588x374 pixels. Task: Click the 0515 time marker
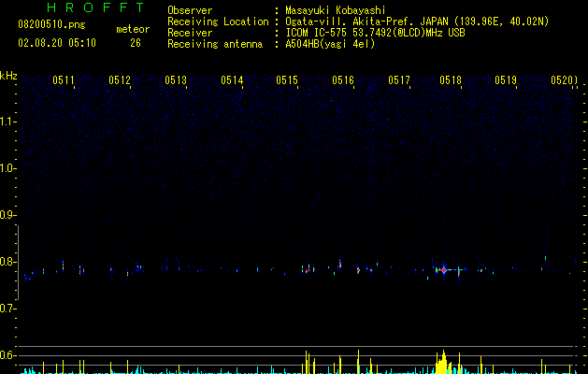(287, 80)
